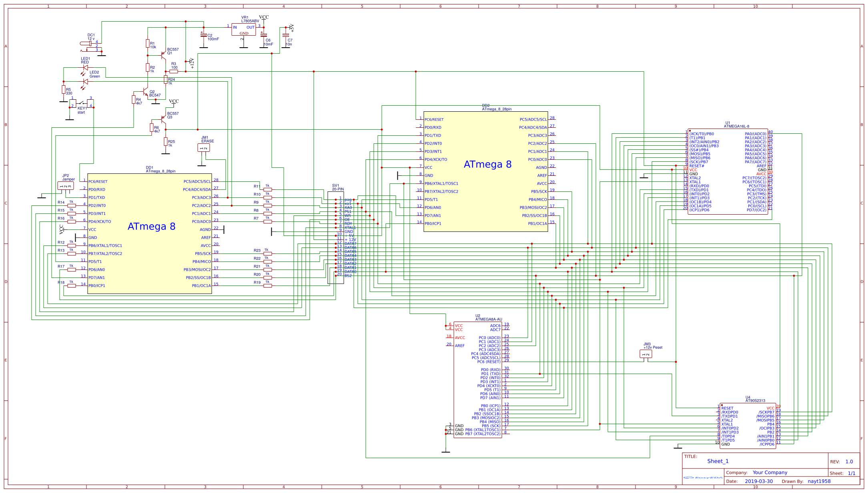868x493 pixels.
Task: Select the Q3 BC557 transistor symbol
Action: [163, 120]
